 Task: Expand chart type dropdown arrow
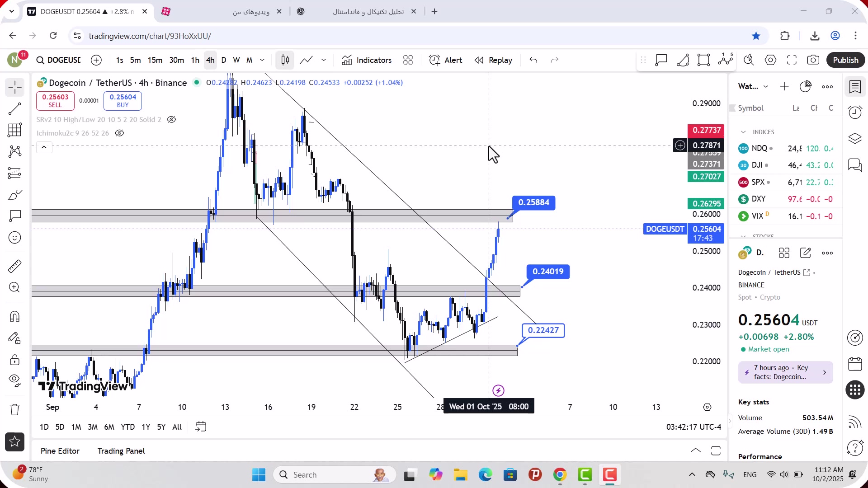[x=324, y=60]
